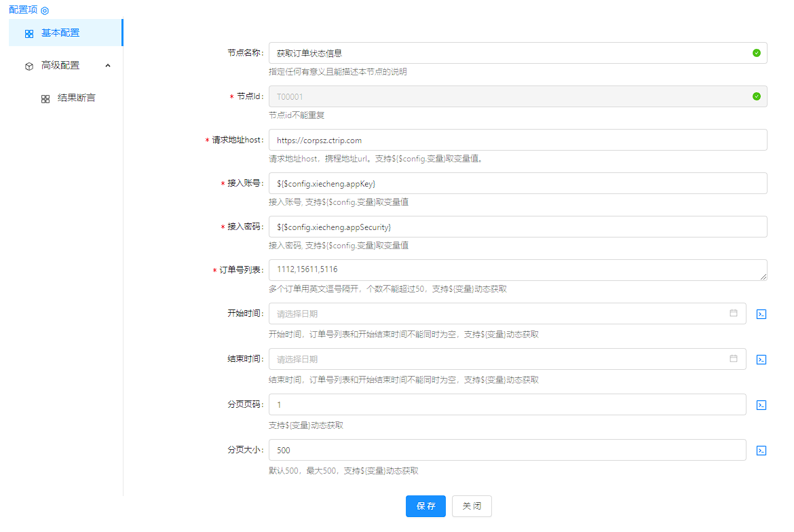794x532 pixels.
Task: Click the calendar icon in 开始时间 field
Action: pos(734,313)
